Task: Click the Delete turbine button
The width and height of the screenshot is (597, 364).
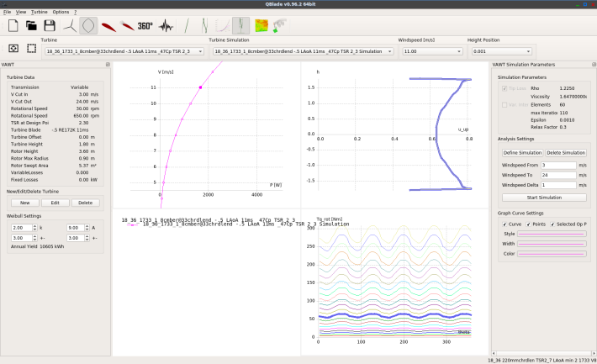Action: 85,203
